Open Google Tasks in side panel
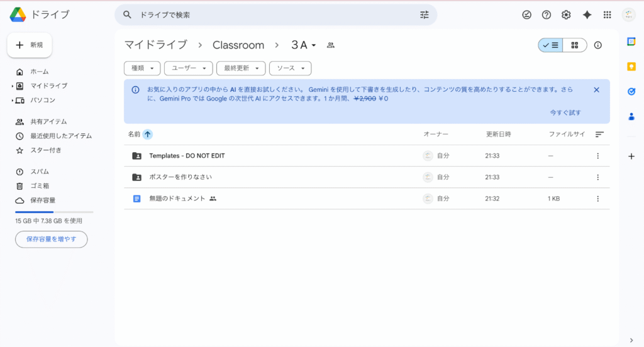 631,91
